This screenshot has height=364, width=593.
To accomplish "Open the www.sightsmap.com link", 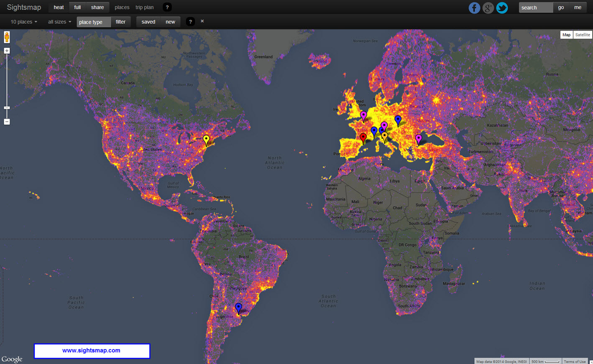I will [91, 351].
